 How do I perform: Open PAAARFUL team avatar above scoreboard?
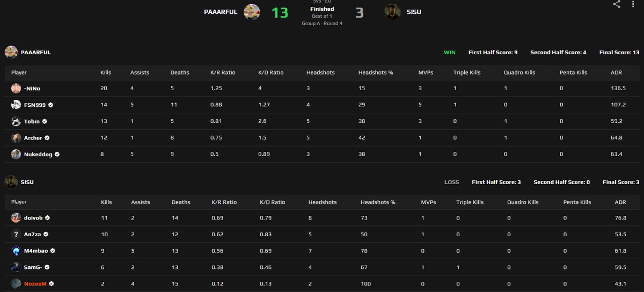click(x=11, y=52)
